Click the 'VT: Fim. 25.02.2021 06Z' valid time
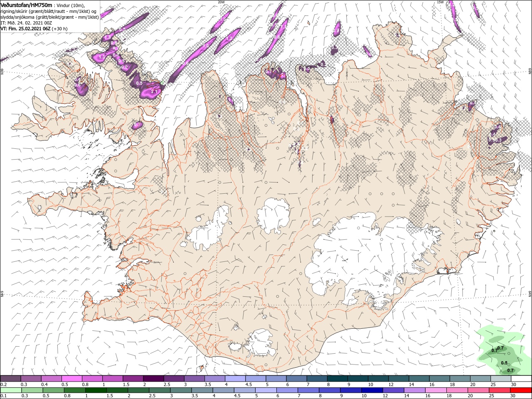The height and width of the screenshot is (399, 532). point(25,29)
